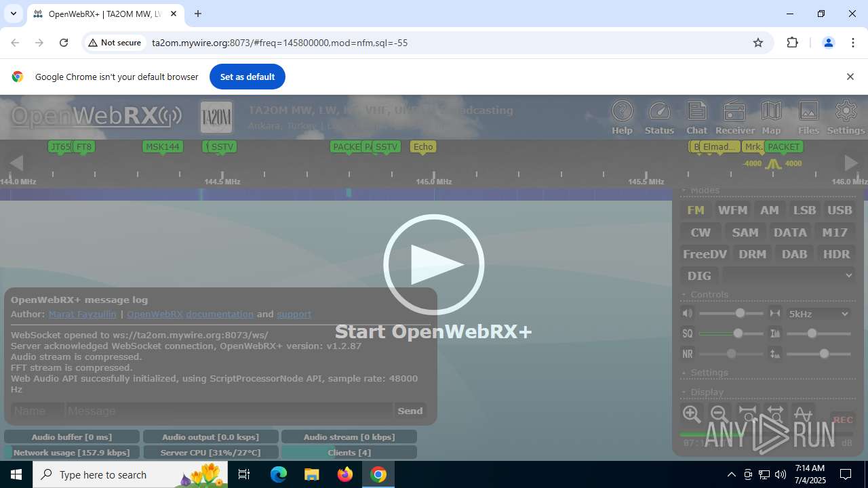Select FM demodulation mode
This screenshot has width=868, height=488.
[696, 210]
